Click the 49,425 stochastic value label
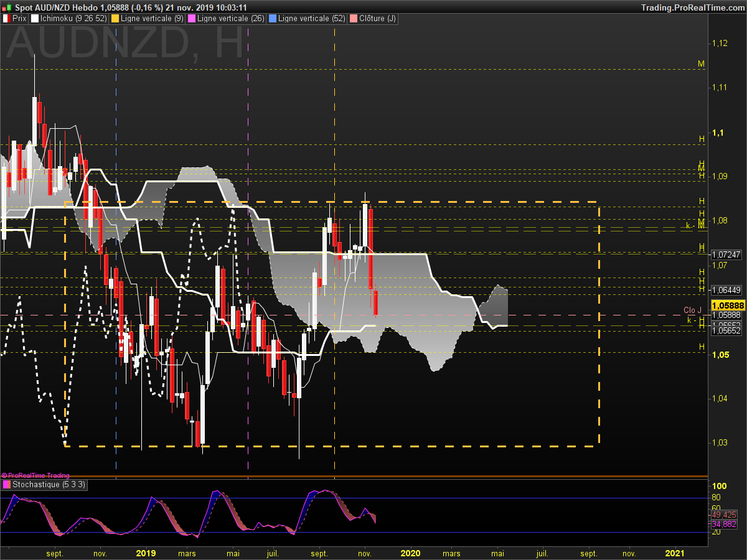Viewport: 747px width, 560px height. (x=724, y=515)
